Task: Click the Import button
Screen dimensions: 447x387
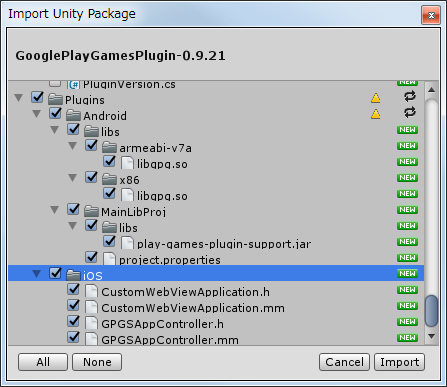Action: pos(399,362)
